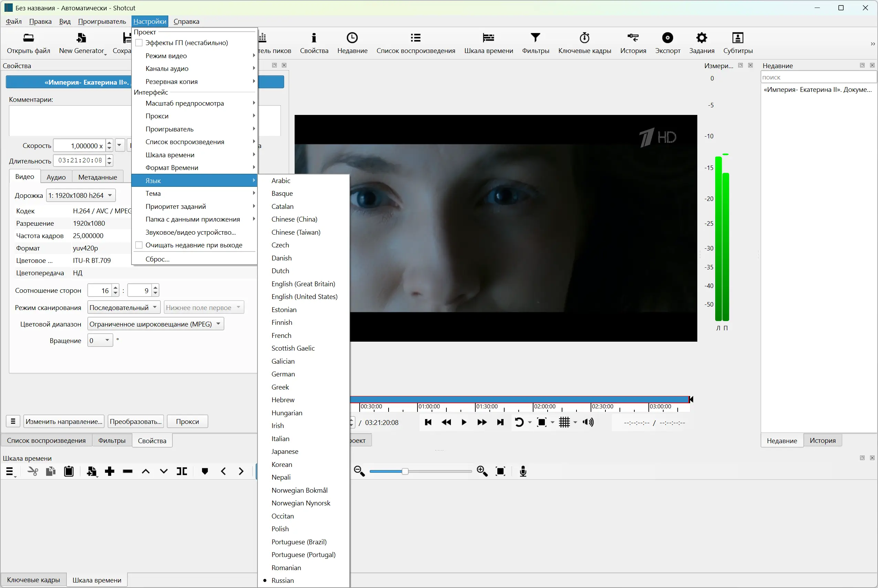Viewport: 878px width, 588px height.
Task: Enable the GPU effects checkbox
Action: tap(139, 43)
